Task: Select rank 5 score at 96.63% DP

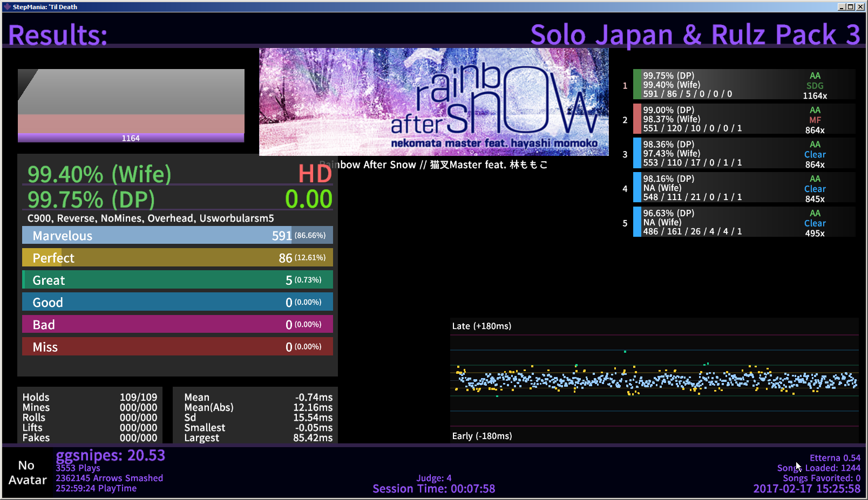Action: tap(744, 223)
